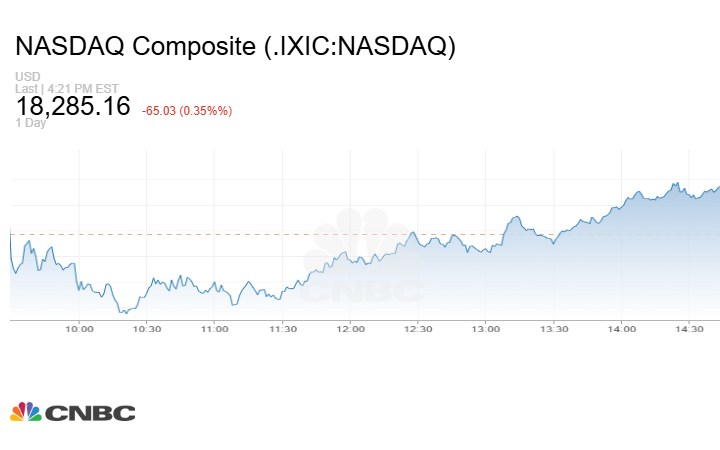The image size is (720, 450).
Task: Click the 13:30 time axis label
Action: coord(554,329)
